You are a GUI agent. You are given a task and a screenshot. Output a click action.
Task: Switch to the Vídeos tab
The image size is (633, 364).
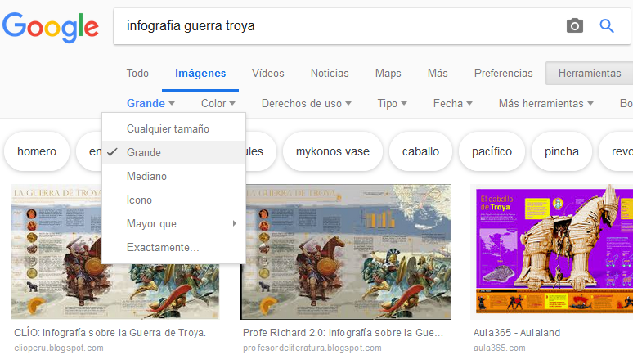(268, 73)
